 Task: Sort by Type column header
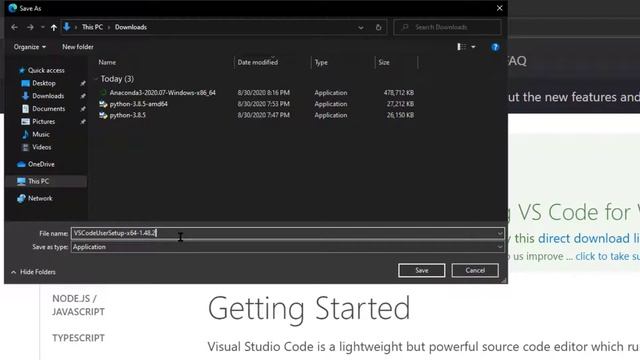(x=321, y=62)
